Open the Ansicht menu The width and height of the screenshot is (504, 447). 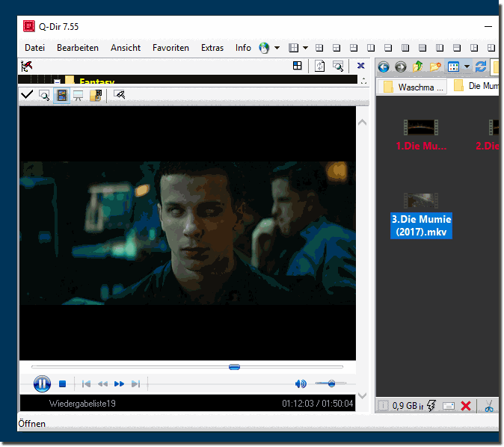point(126,48)
